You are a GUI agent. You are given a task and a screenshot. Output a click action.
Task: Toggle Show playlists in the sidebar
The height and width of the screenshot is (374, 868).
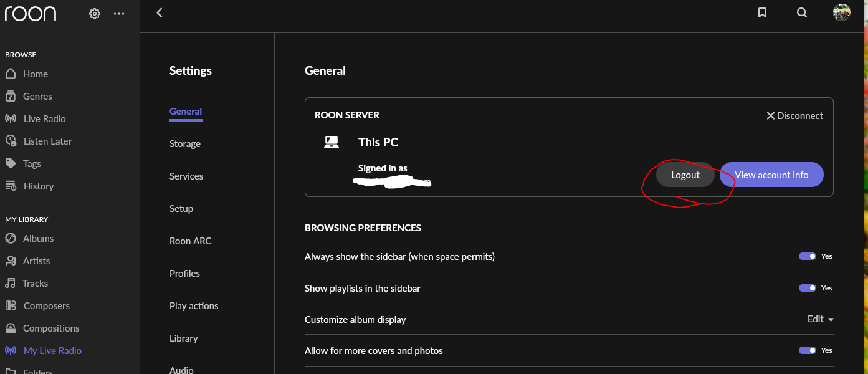pos(808,288)
